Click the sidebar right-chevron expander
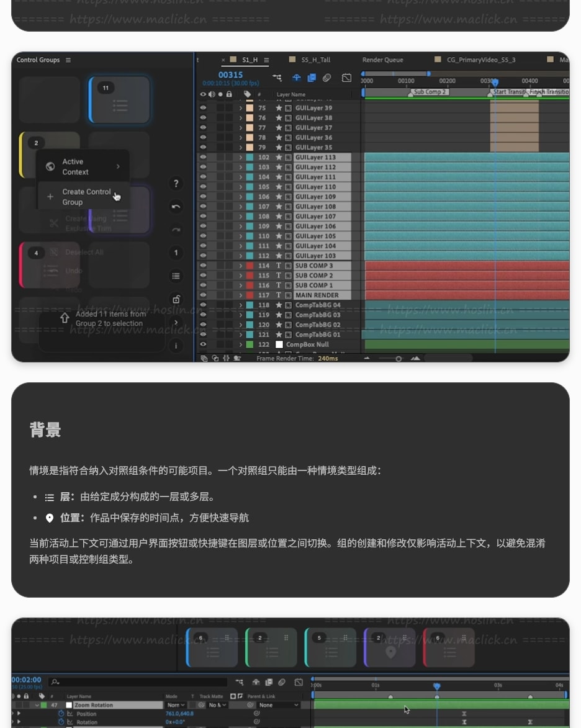Image resolution: width=581 pixels, height=728 pixels. [176, 322]
